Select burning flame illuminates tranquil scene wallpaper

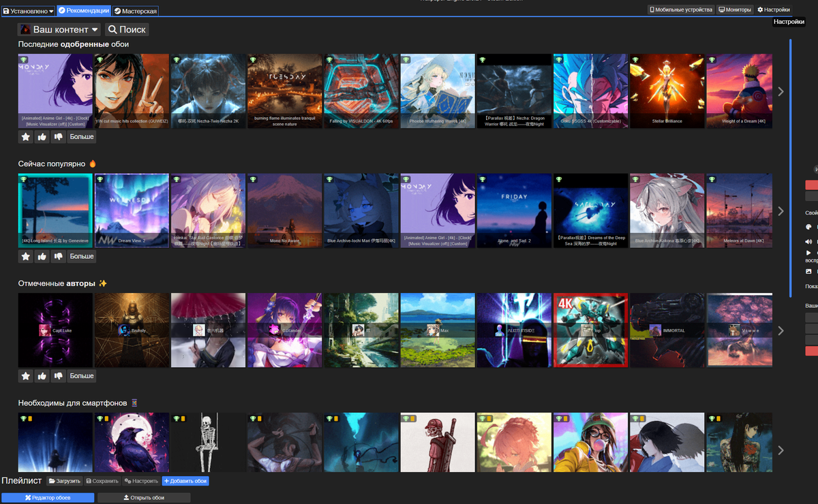coord(284,91)
